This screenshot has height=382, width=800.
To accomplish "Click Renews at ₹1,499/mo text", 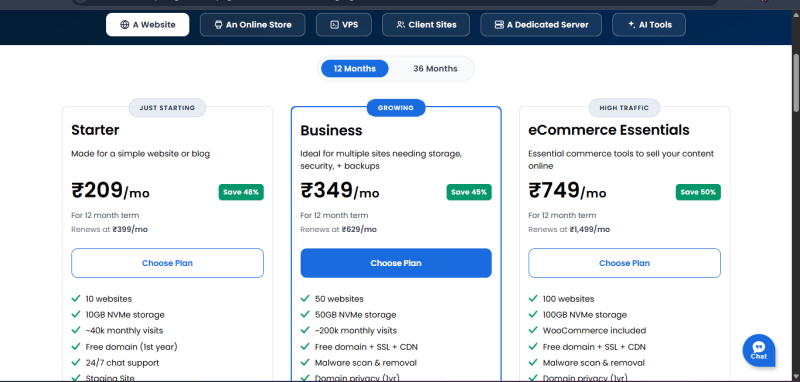I will [x=569, y=230].
